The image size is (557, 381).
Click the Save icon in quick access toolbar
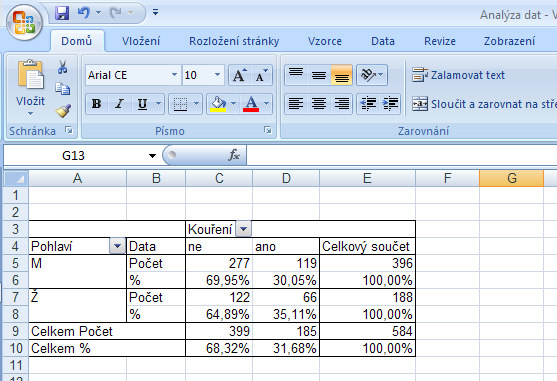coord(62,13)
